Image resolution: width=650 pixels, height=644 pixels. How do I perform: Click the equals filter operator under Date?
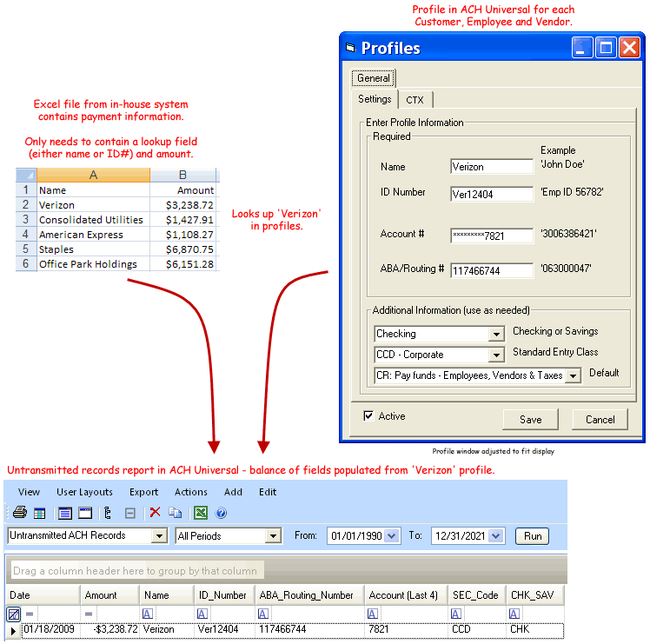coord(30,614)
